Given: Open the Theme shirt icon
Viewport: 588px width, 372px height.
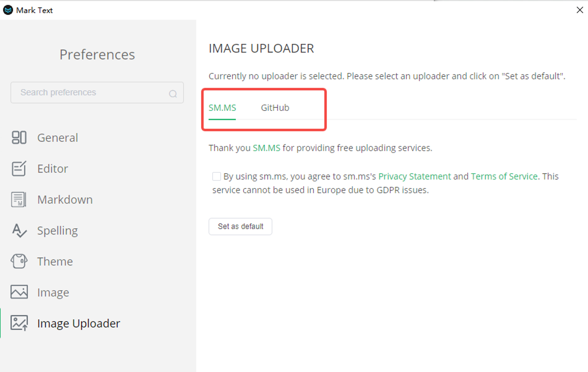Looking at the screenshot, I should point(19,261).
